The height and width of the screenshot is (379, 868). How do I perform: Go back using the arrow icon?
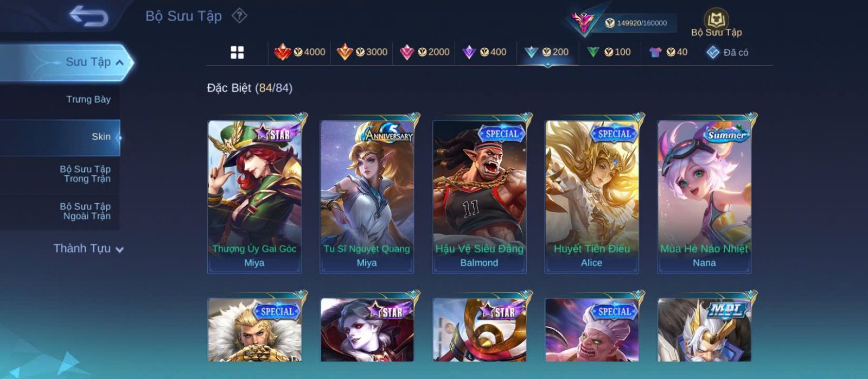point(88,16)
